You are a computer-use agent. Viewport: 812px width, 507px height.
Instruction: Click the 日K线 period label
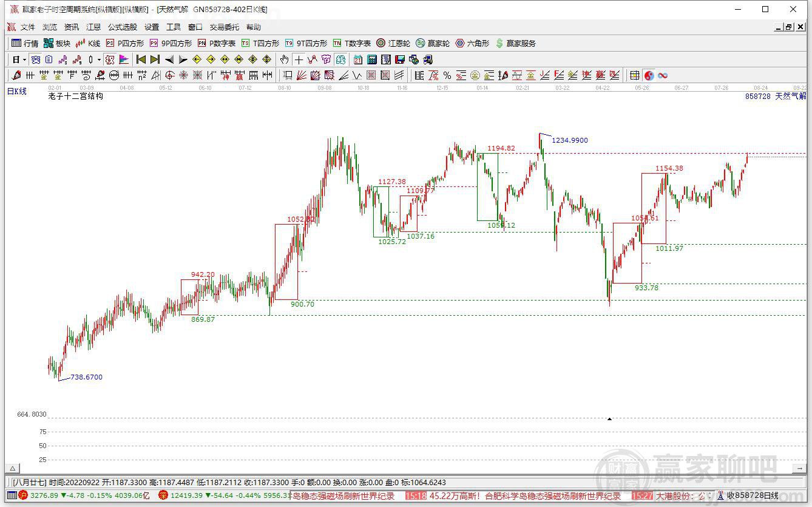tap(17, 91)
